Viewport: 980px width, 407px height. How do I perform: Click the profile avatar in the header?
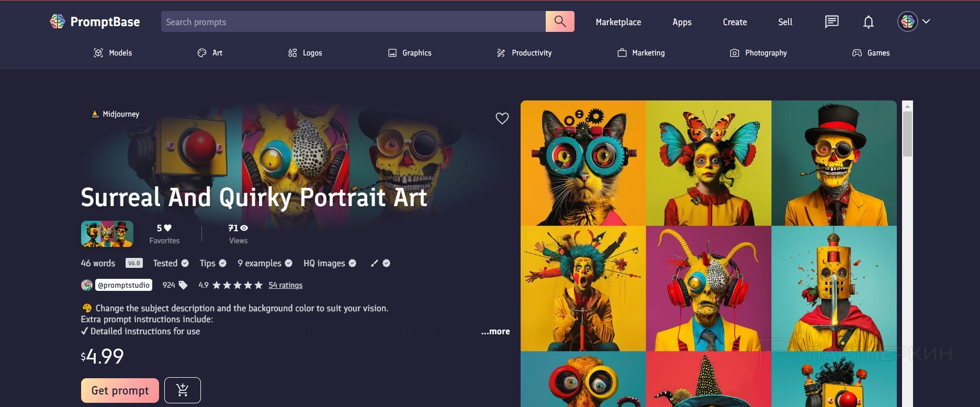coord(908,21)
